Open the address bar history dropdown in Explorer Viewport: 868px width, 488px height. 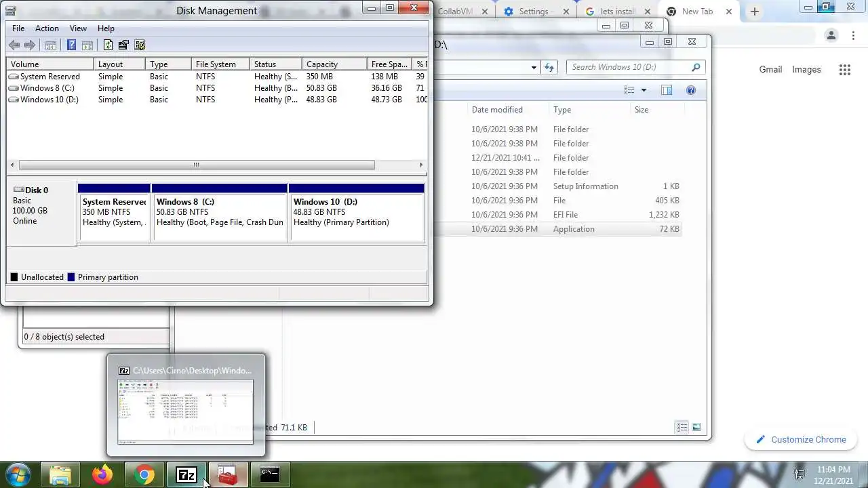534,67
